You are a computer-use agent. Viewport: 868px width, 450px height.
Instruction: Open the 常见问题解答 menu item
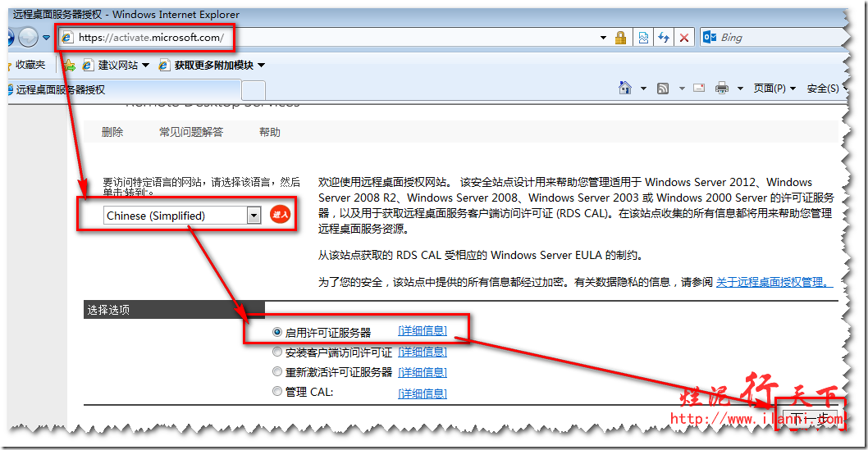click(x=191, y=132)
